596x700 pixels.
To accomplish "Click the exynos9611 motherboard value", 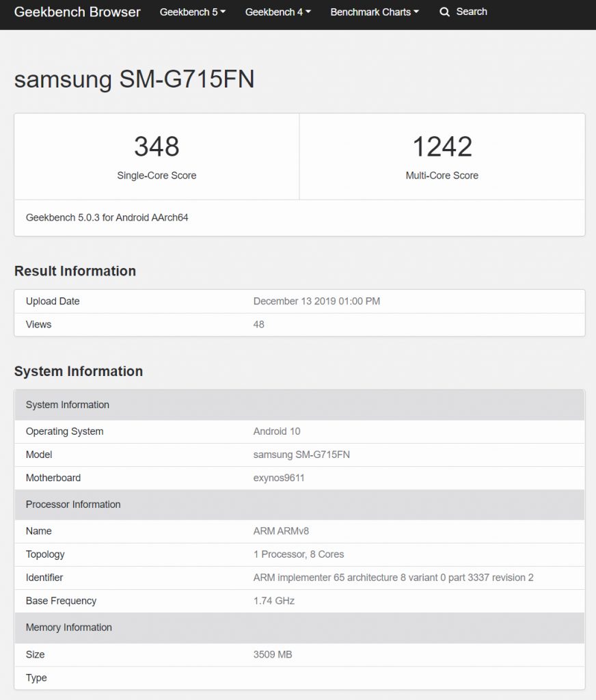I will 279,478.
